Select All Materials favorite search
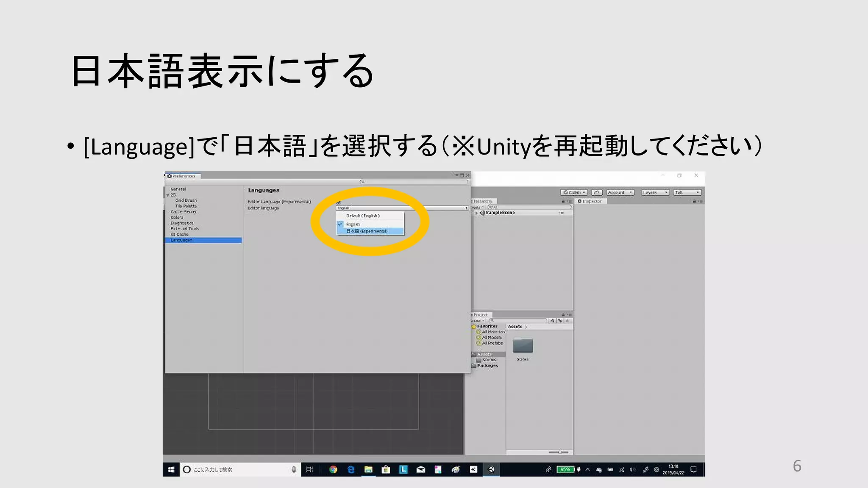This screenshot has height=488, width=868. point(494,332)
